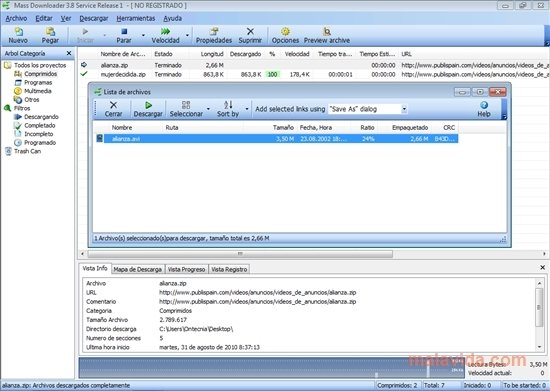
Task: Open Trash Can in category tree
Action: 27,151
